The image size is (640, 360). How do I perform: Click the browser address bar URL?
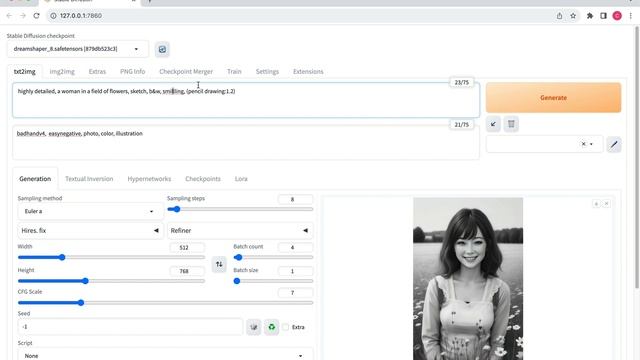[81, 16]
